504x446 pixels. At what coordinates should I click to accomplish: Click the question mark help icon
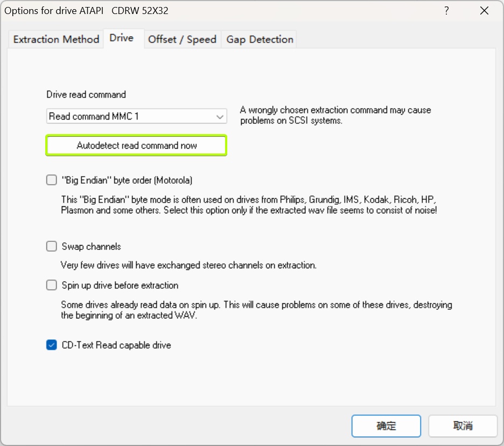coord(446,11)
